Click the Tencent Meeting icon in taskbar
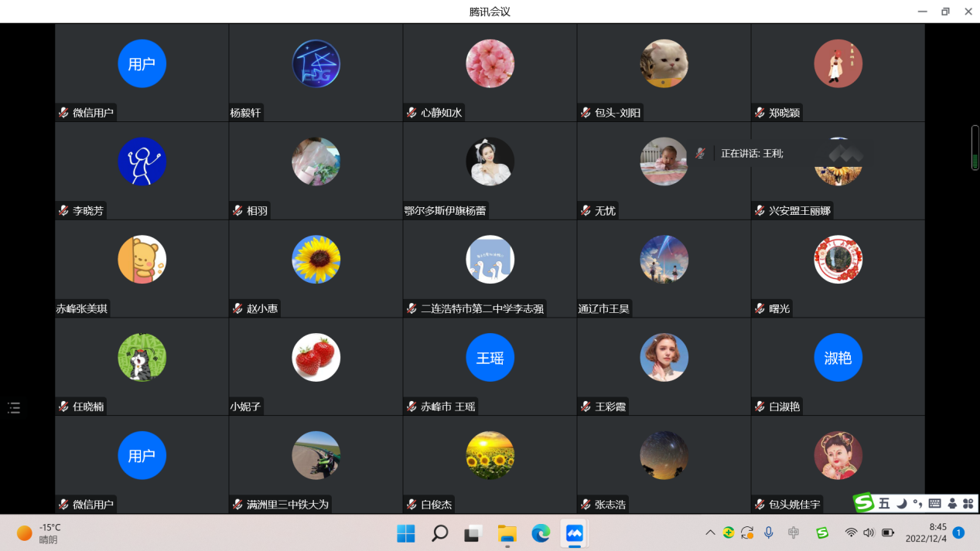This screenshot has height=551, width=980. 574,533
